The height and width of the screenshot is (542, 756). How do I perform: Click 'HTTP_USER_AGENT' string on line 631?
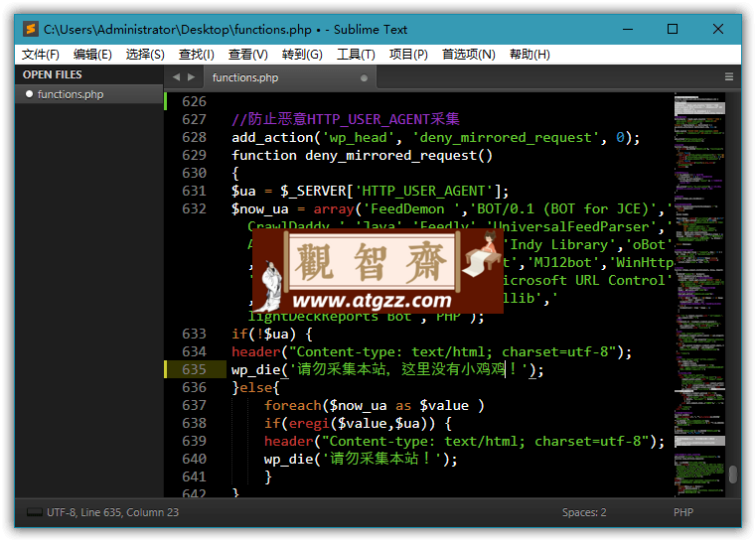pos(424,192)
